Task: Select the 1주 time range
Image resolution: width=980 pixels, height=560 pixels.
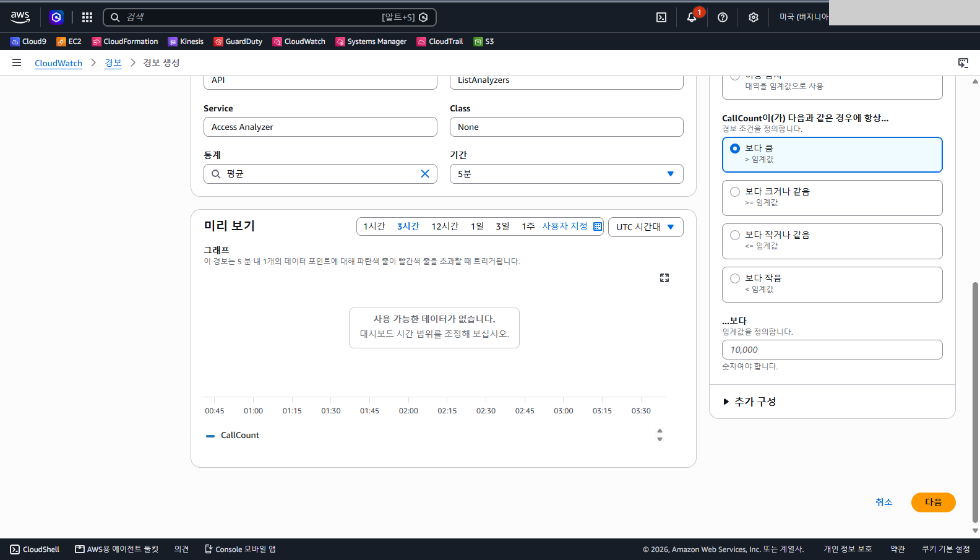Action: click(528, 226)
